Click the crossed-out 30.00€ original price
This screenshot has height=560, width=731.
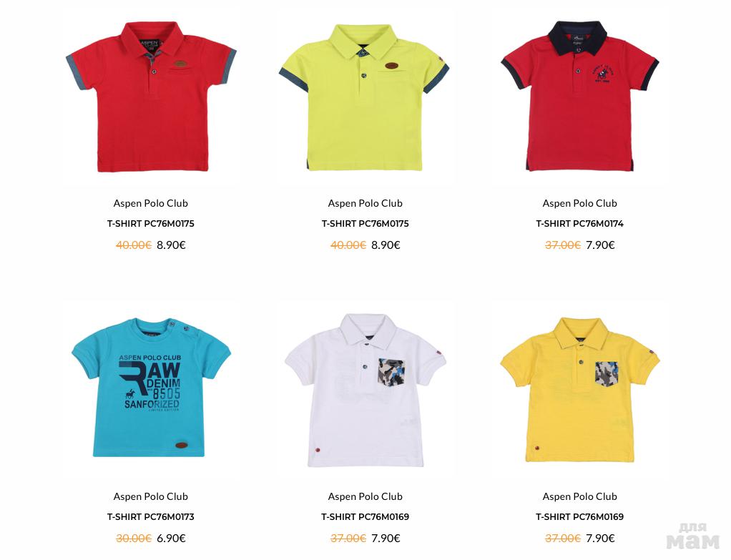click(134, 539)
